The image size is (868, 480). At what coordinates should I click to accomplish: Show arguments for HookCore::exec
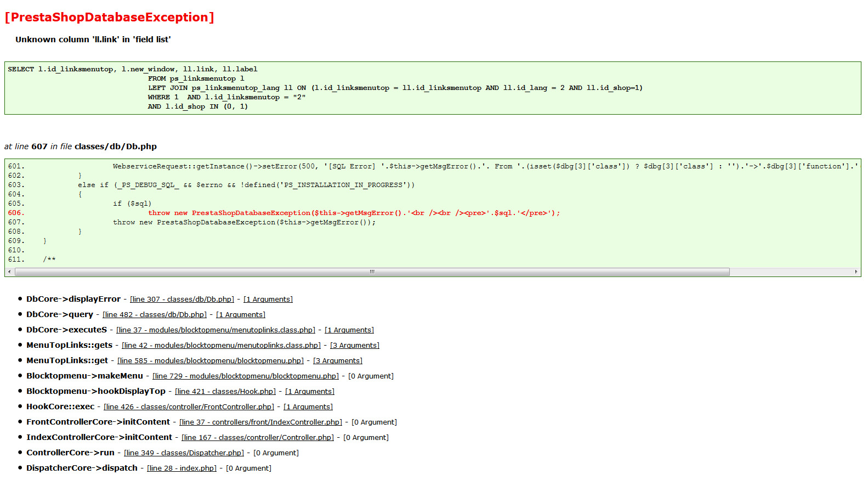308,407
